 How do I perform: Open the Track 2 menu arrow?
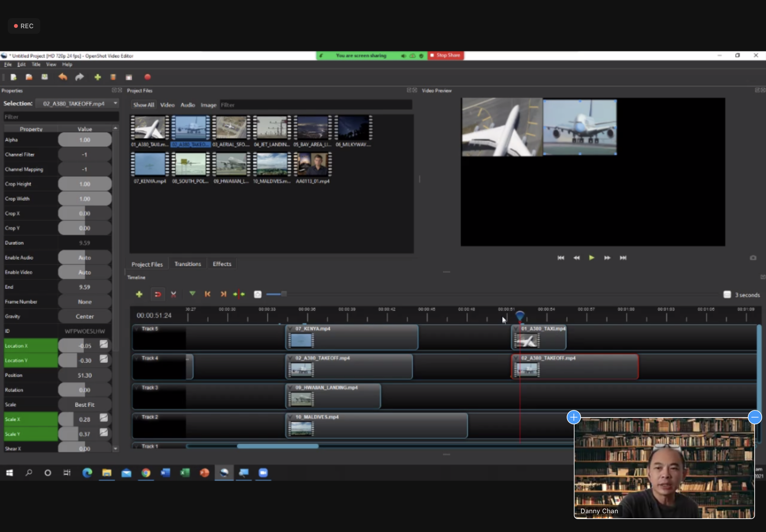pos(137,417)
